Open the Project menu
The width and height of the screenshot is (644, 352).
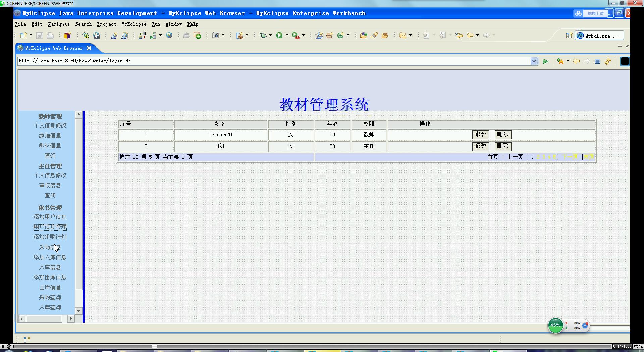coord(107,24)
